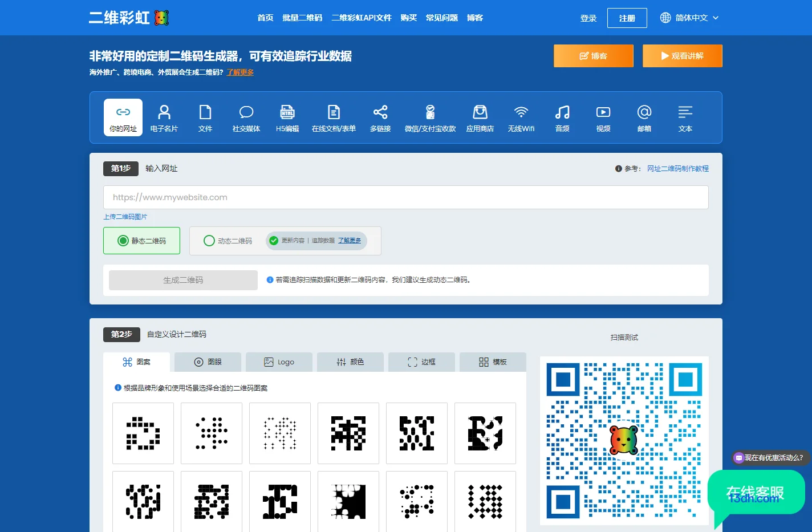
Task: Select third pattern in second row
Action: point(280,501)
